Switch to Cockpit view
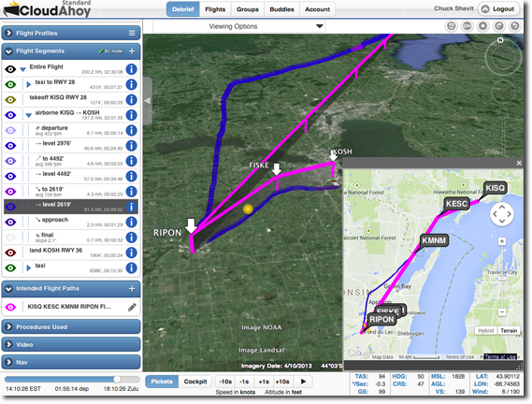This screenshot has width=532, height=404. pos(195,382)
